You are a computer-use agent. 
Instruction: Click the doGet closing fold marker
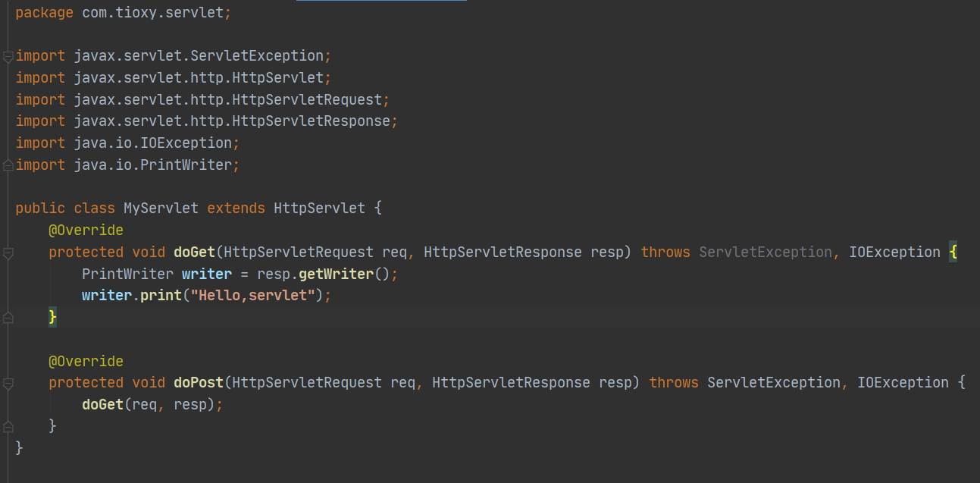pos(8,317)
